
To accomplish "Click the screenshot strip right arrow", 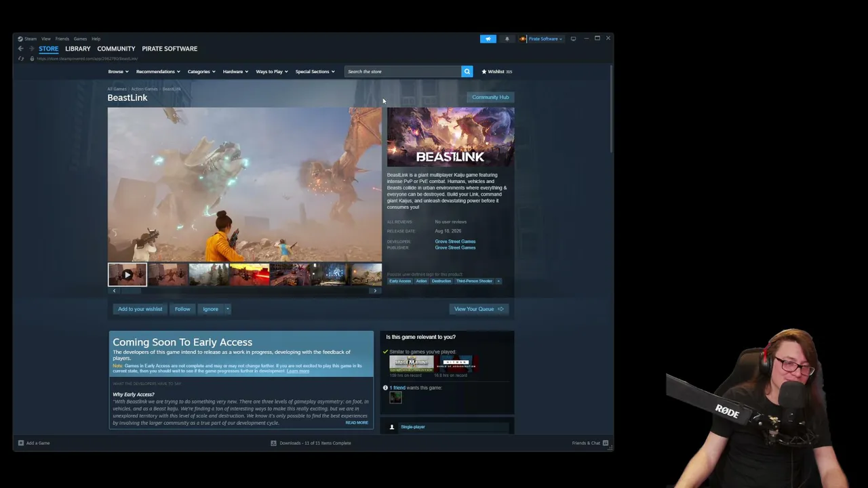I will point(375,291).
